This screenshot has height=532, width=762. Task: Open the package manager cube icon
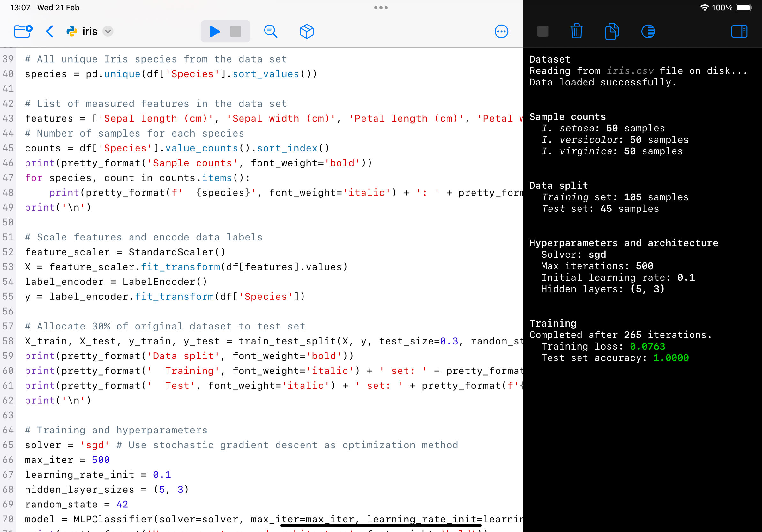(306, 32)
